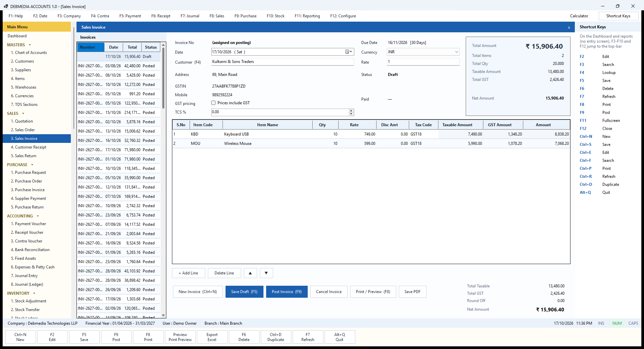Click Delete Line button
The height and width of the screenshot is (349, 644).
[224, 273]
